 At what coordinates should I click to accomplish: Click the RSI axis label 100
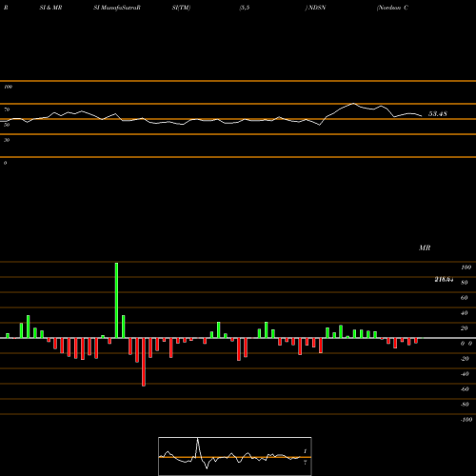(8, 87)
